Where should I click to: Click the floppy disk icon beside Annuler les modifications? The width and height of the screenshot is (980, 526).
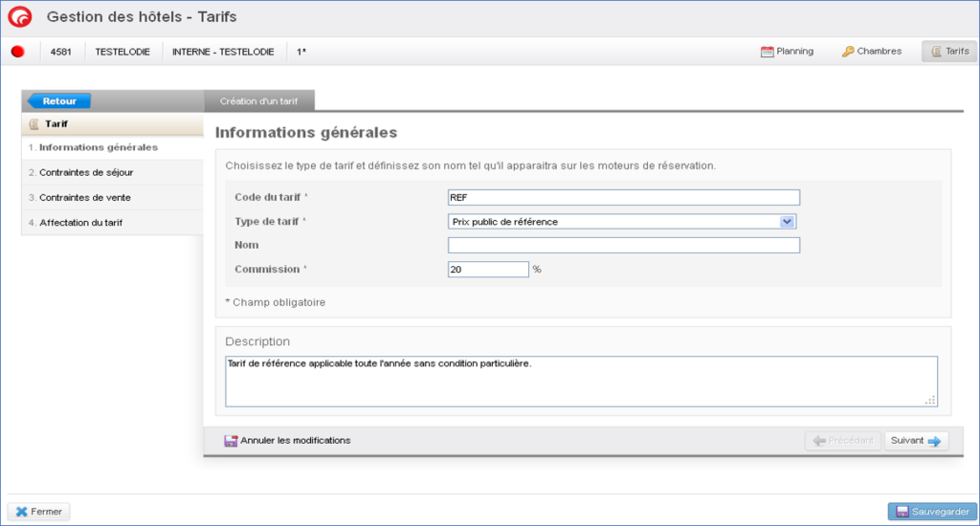[x=231, y=441]
